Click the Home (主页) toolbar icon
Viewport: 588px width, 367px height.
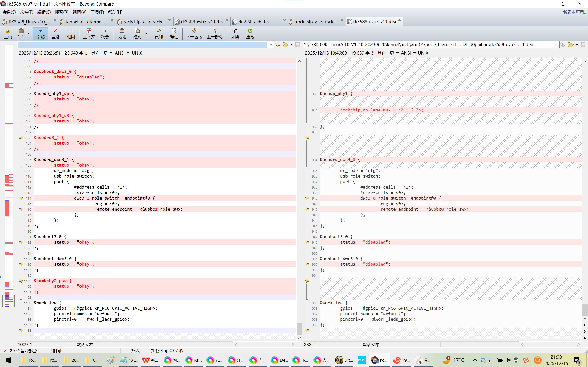(8, 33)
